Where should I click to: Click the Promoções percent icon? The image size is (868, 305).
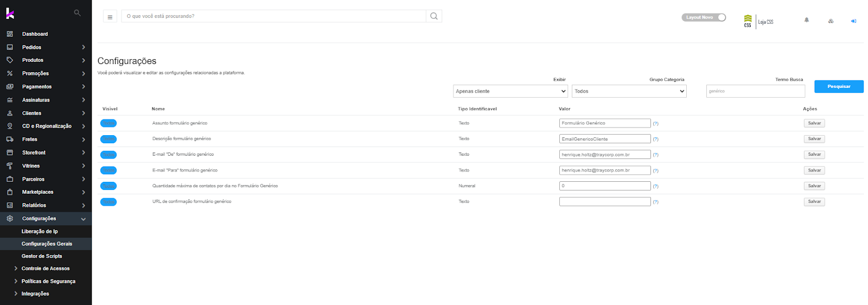(x=10, y=73)
